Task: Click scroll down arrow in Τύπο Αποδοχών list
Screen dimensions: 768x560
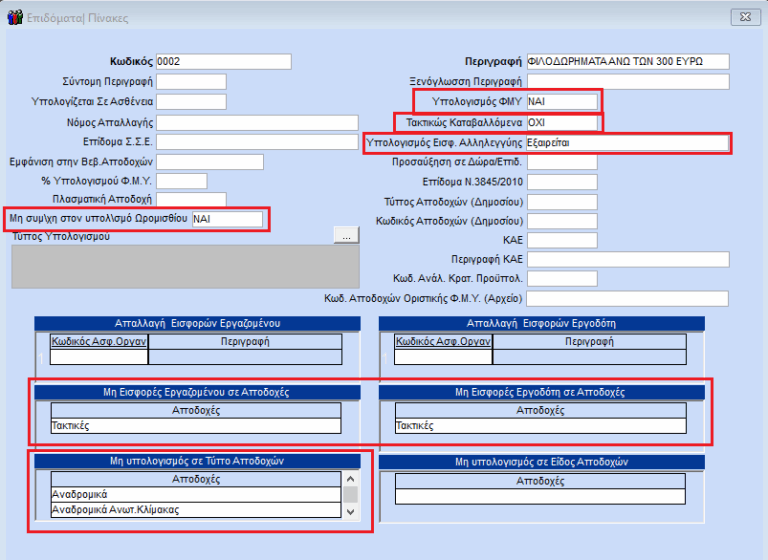Action: (x=350, y=510)
